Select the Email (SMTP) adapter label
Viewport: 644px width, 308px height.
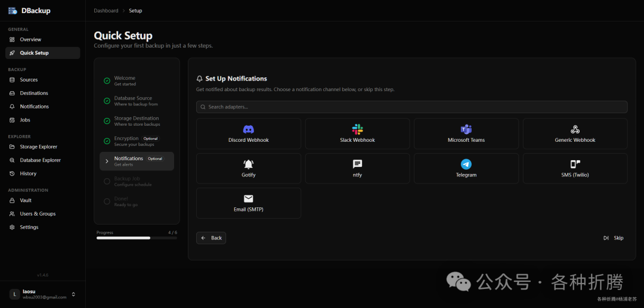point(249,210)
